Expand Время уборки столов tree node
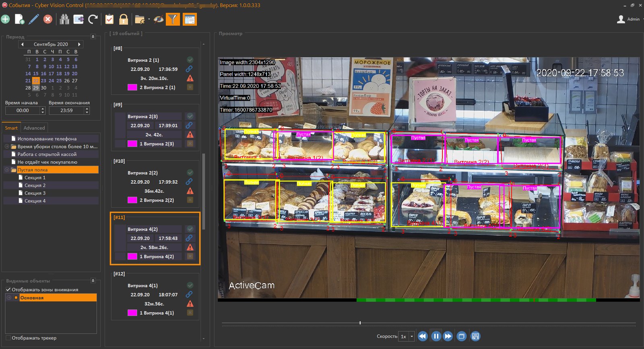This screenshot has width=644, height=349. click(7, 147)
